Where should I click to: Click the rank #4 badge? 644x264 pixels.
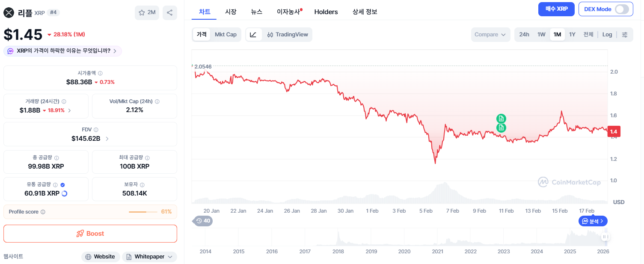pyautogui.click(x=53, y=13)
